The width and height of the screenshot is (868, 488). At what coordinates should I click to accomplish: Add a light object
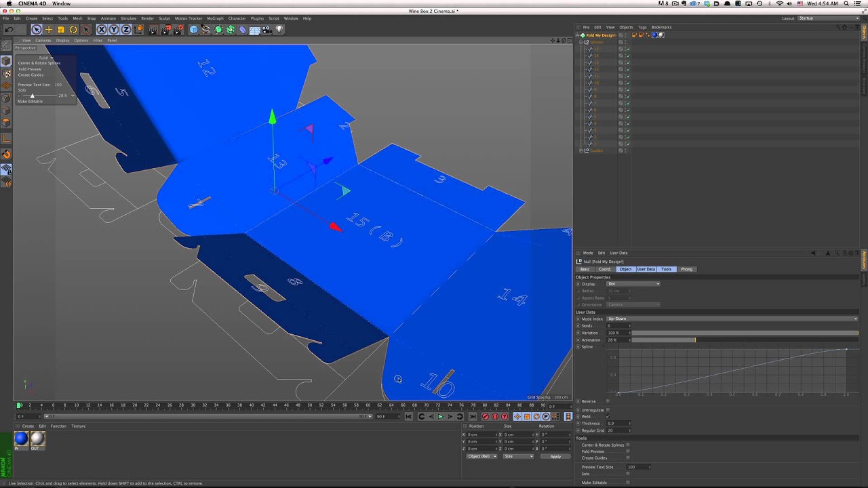tap(279, 30)
